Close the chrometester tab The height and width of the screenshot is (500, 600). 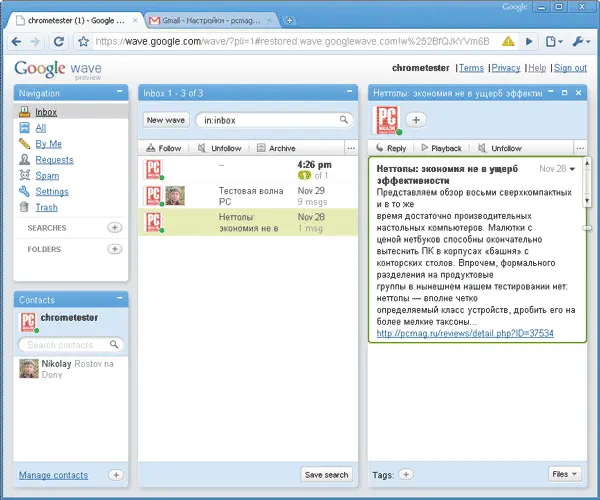pos(135,21)
